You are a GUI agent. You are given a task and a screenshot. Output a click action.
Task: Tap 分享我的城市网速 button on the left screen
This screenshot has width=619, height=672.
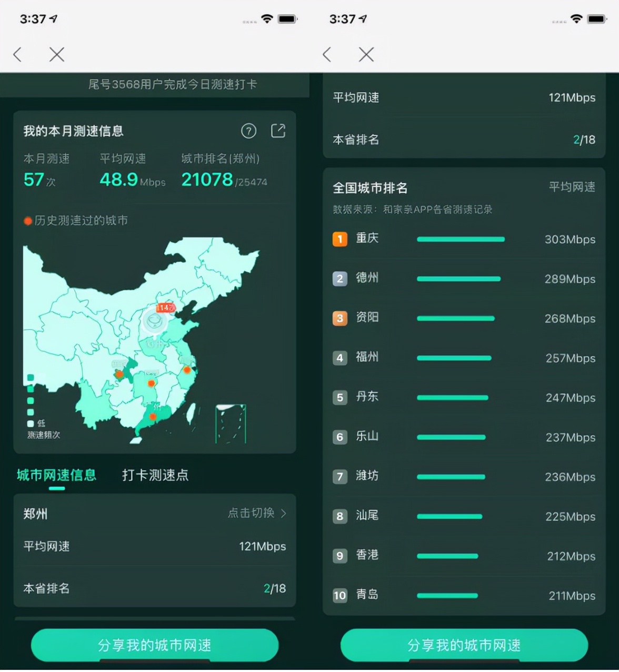tap(154, 645)
